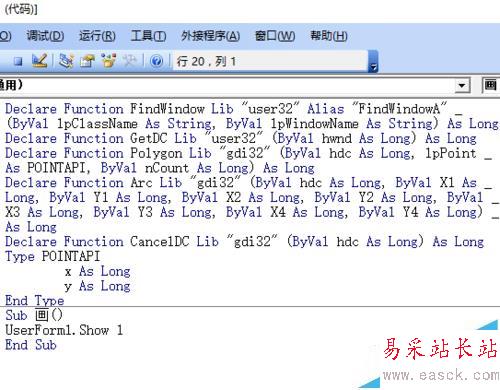Open the blue Help question-mark icon

click(x=156, y=61)
